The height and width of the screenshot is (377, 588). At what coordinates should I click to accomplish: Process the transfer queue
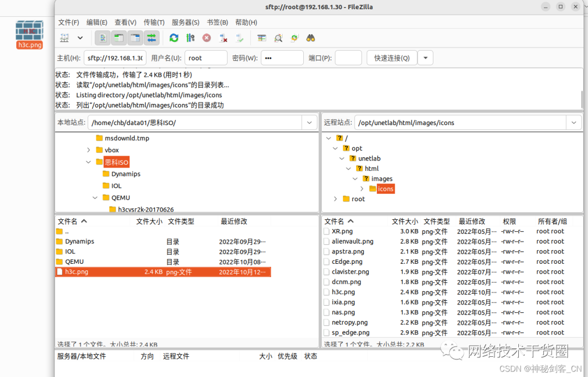190,38
